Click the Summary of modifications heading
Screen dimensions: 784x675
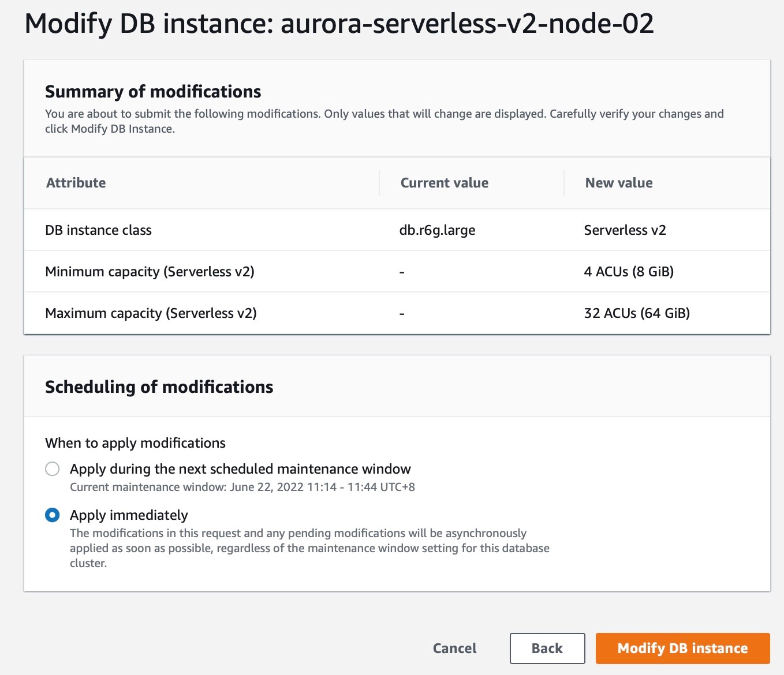[153, 91]
